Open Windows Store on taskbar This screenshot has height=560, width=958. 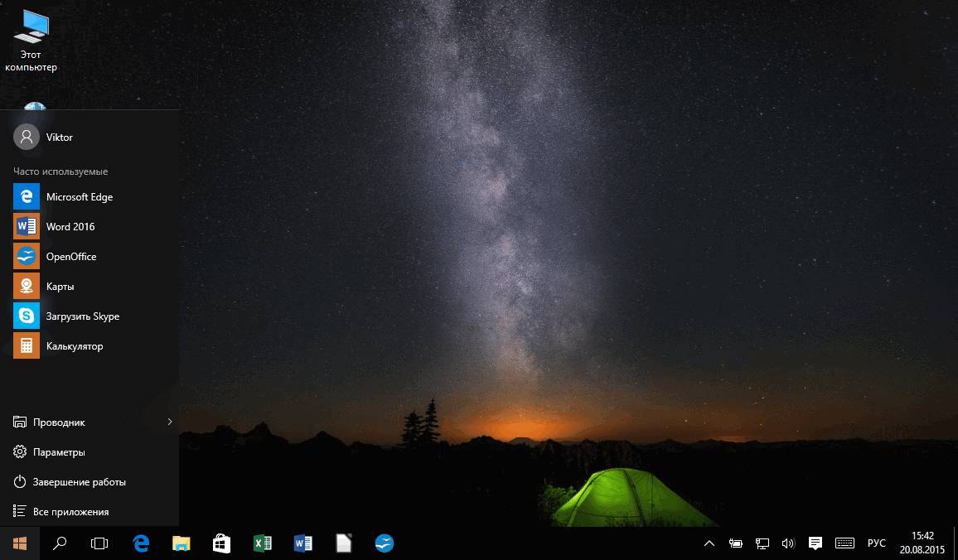(x=222, y=543)
